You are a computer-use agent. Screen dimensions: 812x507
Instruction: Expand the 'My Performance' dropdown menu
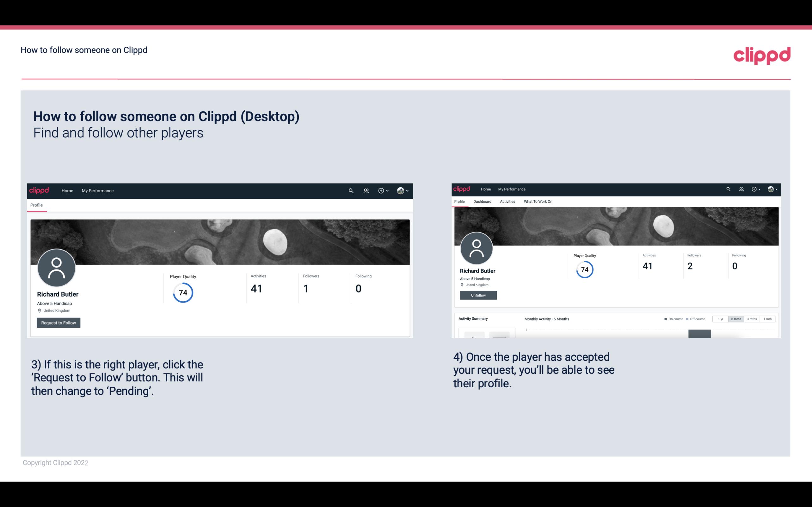pos(98,190)
